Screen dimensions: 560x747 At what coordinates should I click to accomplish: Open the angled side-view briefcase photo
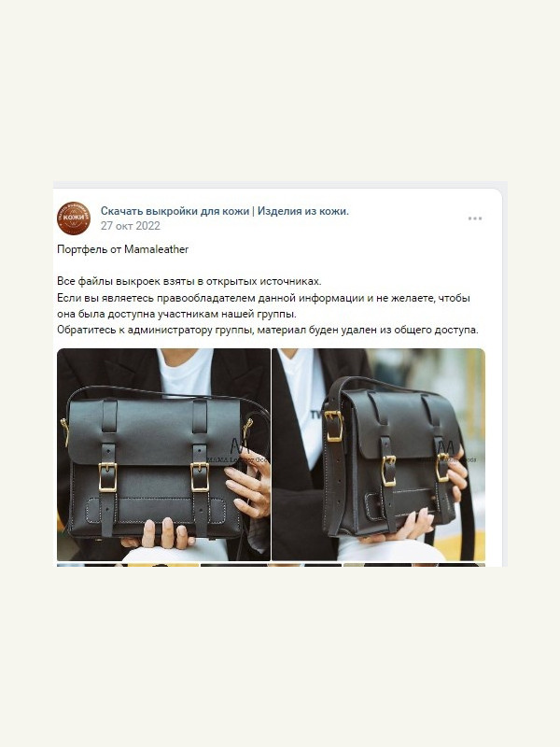(x=379, y=455)
